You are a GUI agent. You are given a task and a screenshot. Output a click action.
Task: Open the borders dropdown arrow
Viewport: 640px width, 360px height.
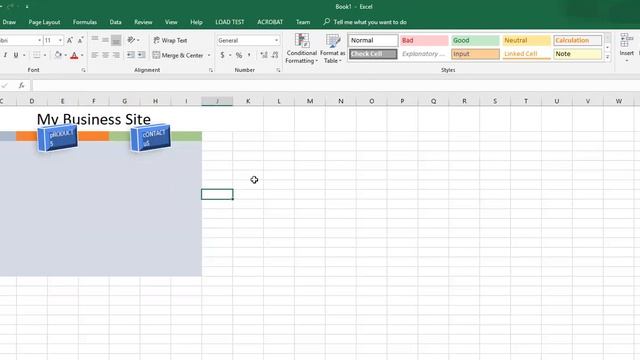[x=45, y=55]
